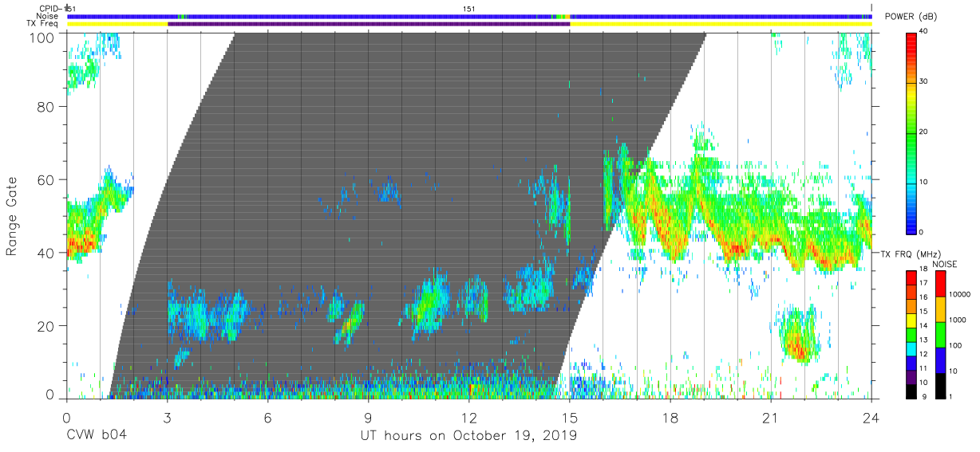The image size is (980, 452).
Task: Click POWER colorbar tick label 30
Action: [923, 82]
